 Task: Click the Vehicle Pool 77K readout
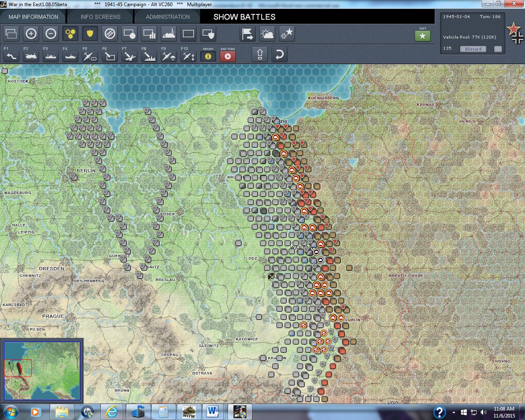[x=470, y=37]
